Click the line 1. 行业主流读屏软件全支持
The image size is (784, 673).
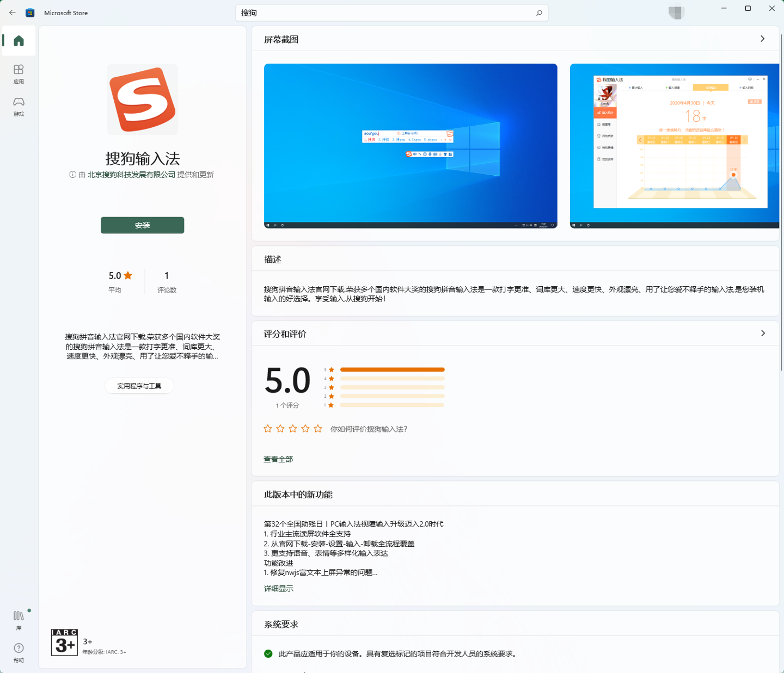308,534
